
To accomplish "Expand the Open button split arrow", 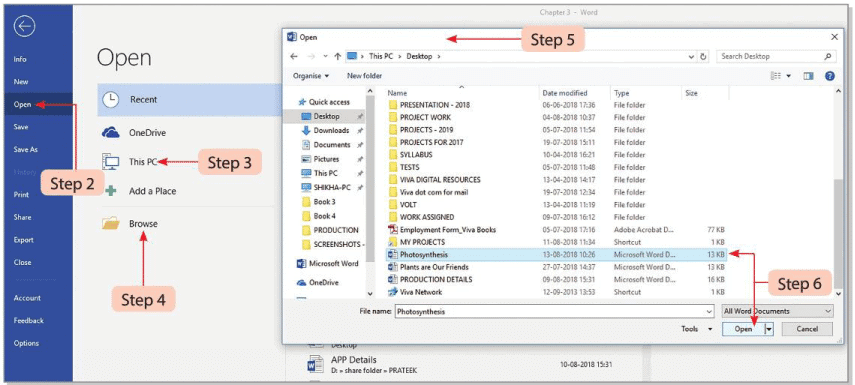I will [x=769, y=329].
